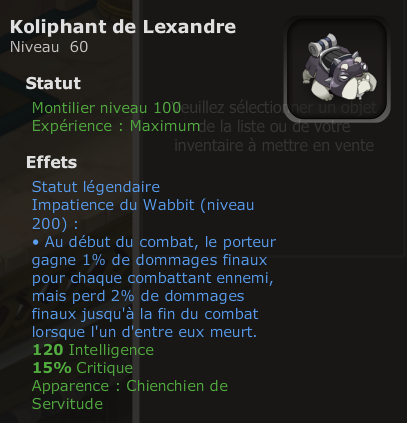Click the Koliphant mount item icon
Screen dimensions: 407x423
(339, 67)
